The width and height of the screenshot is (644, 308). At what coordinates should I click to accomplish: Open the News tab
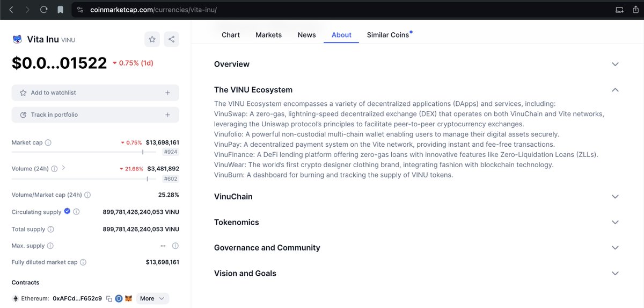coord(306,35)
